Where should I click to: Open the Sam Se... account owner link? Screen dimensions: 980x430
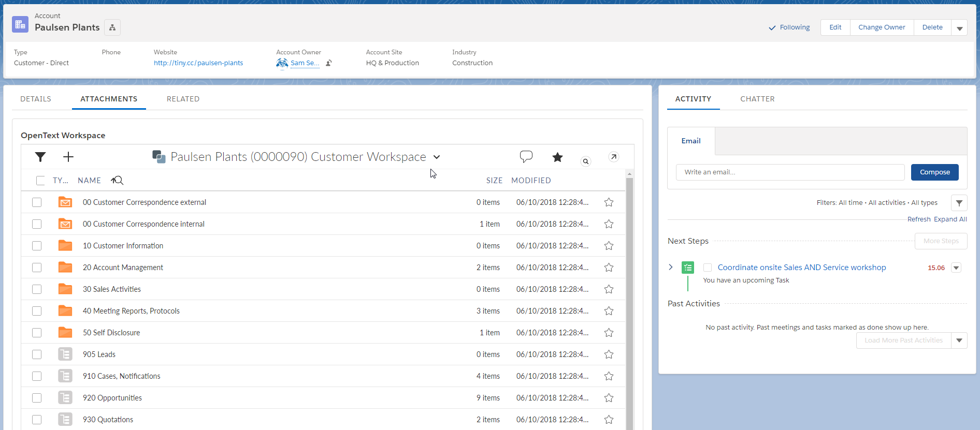[x=305, y=63]
